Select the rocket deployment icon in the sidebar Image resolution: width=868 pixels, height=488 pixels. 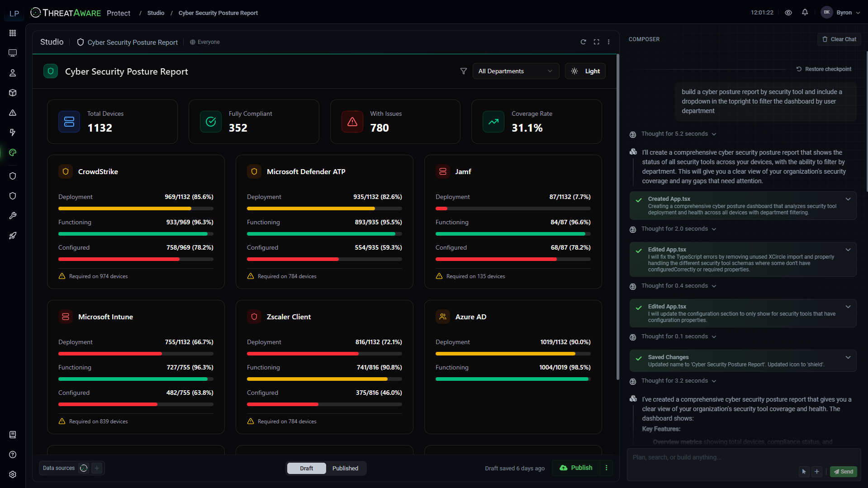tap(13, 235)
